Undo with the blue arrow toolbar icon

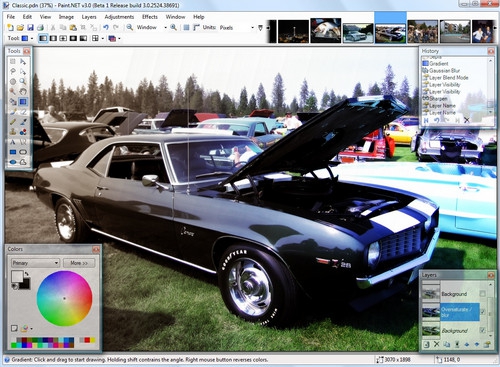point(106,27)
